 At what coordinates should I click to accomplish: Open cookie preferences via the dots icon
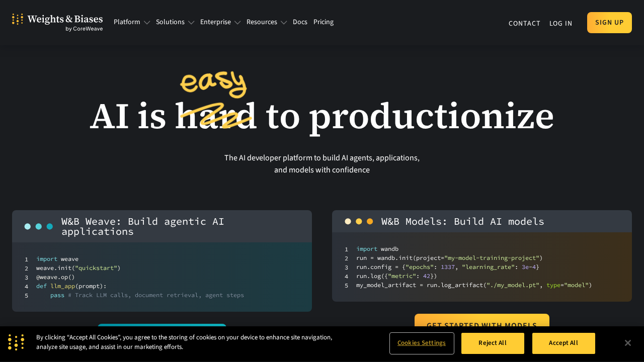pyautogui.click(x=16, y=342)
